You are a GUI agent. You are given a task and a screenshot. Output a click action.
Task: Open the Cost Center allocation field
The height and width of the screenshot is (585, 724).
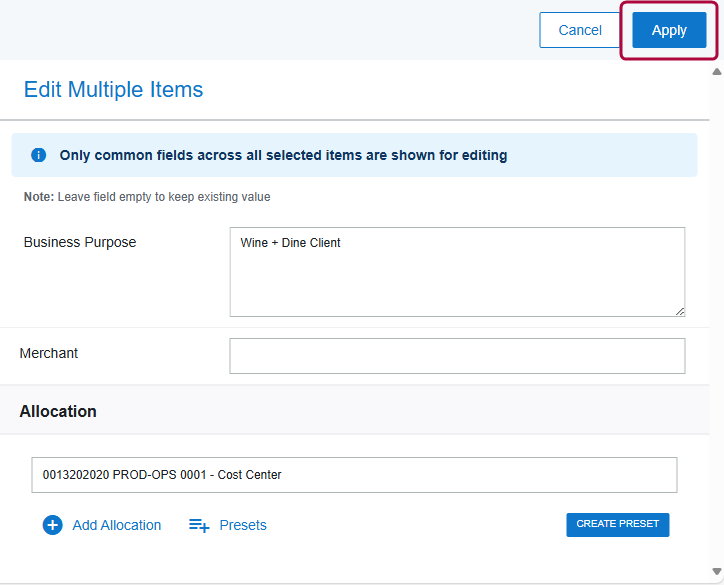point(354,475)
